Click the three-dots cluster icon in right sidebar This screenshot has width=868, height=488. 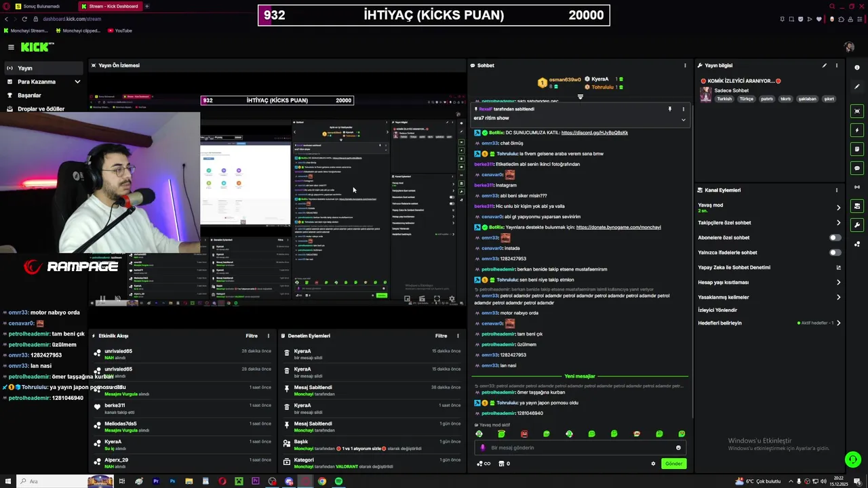tap(857, 244)
